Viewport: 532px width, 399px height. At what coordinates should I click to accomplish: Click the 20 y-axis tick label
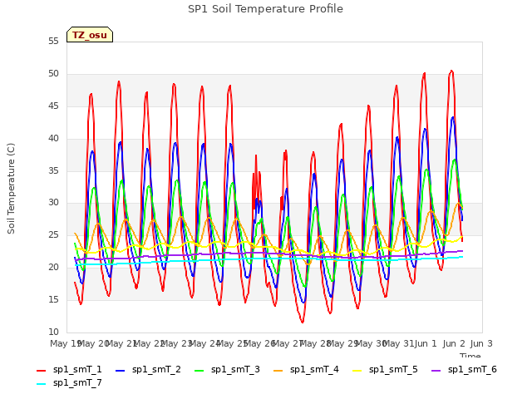pos(53,268)
